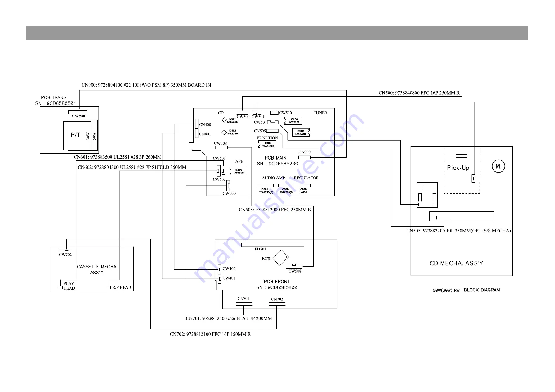Select the AUDIO AMP section label
Viewport: 555px width, 392px height.
click(x=273, y=178)
